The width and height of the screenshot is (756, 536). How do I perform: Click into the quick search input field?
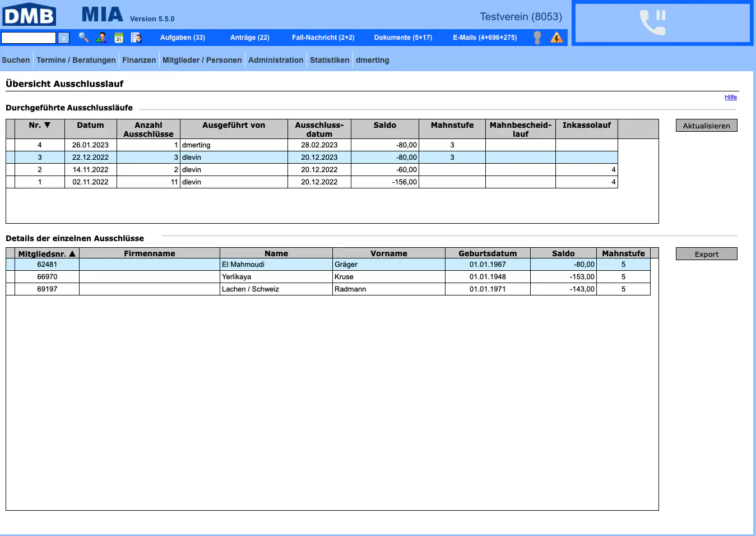pos(29,38)
